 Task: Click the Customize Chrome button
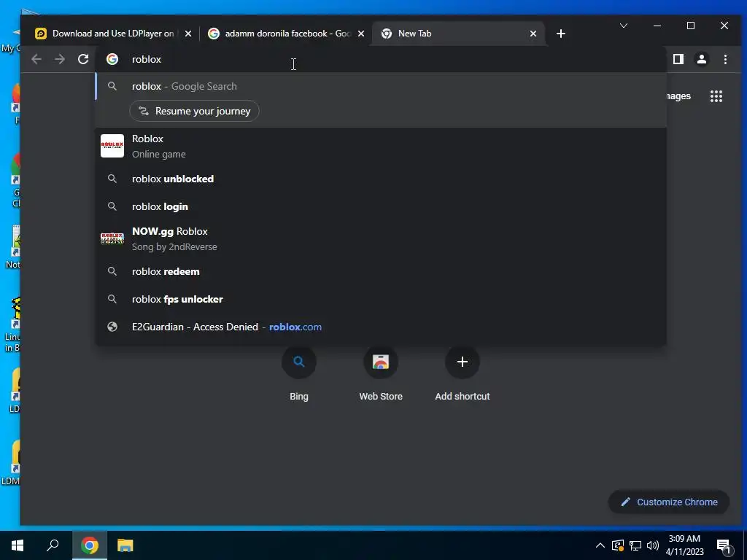coord(669,502)
